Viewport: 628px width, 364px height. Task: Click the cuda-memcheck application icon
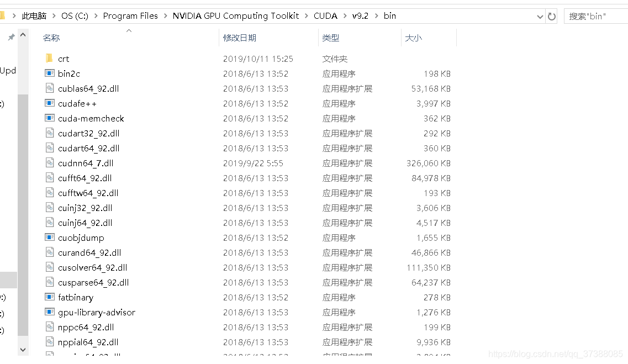(x=49, y=118)
